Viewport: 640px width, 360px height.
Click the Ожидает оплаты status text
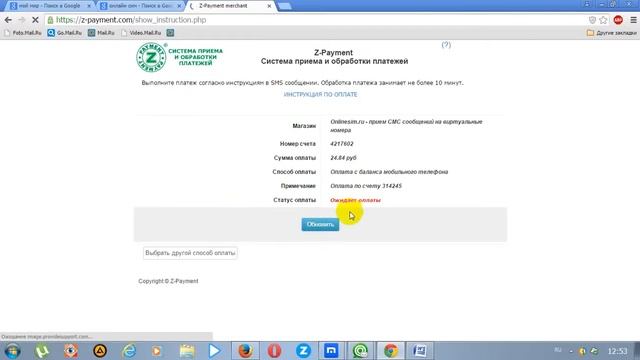pyautogui.click(x=356, y=200)
